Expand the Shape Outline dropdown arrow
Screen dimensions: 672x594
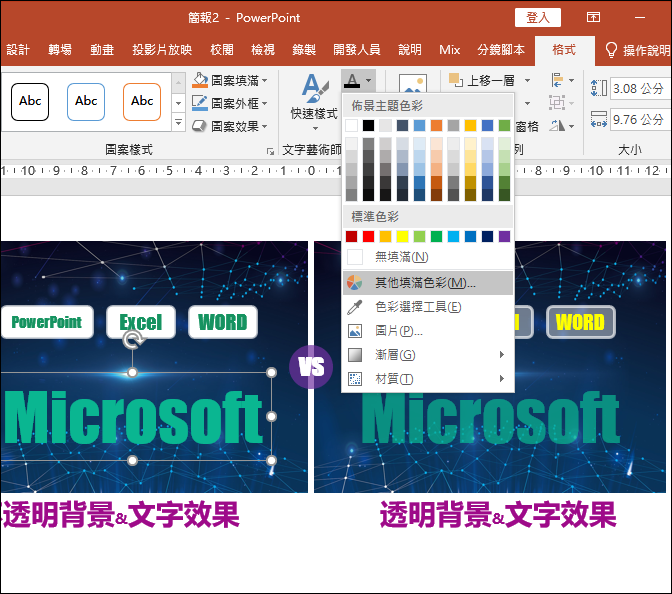click(x=264, y=103)
